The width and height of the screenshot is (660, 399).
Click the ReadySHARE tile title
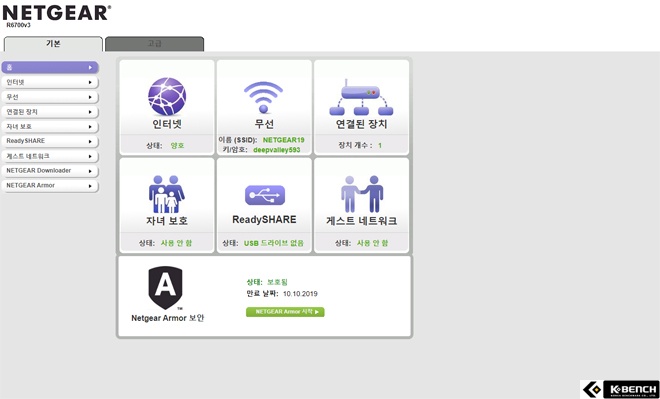[x=264, y=220]
